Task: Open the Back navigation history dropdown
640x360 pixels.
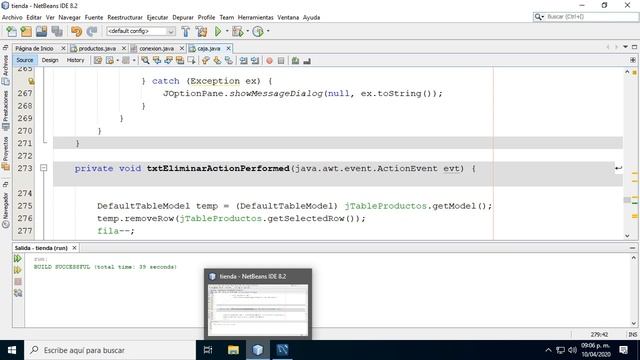Action: 118,60
